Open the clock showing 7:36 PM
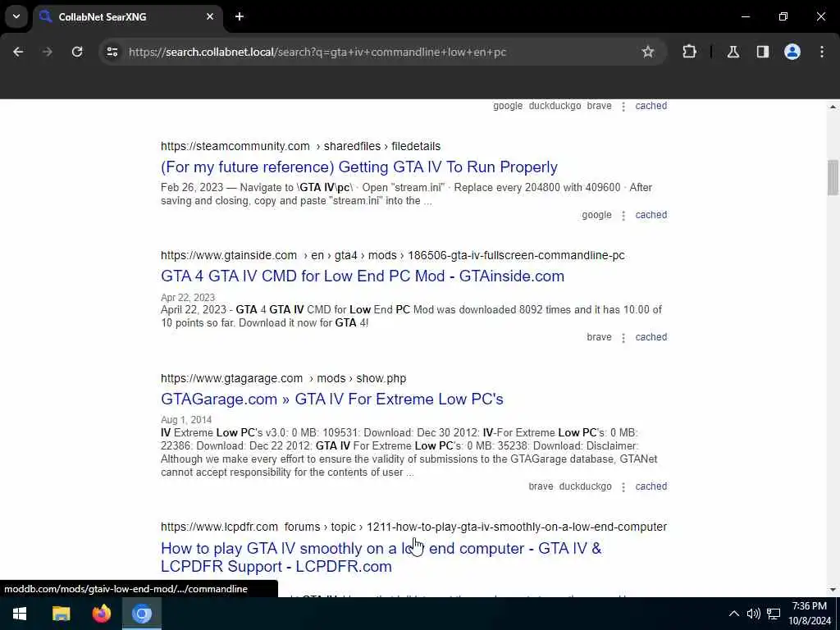The width and height of the screenshot is (840, 630). click(810, 614)
